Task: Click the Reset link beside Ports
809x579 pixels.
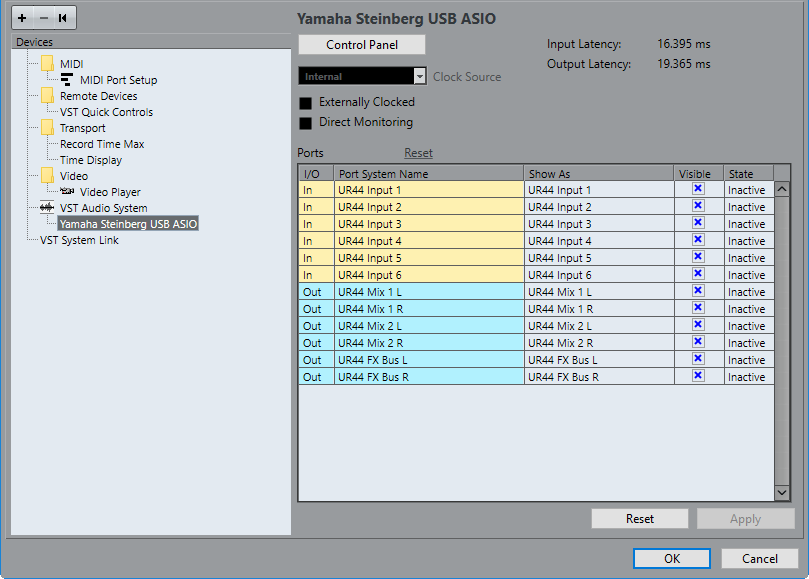Action: (418, 153)
